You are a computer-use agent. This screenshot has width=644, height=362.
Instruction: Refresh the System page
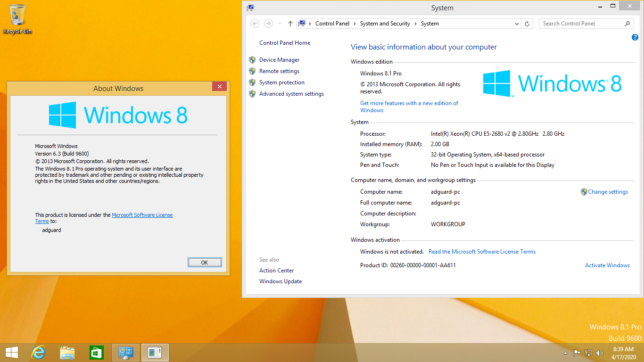point(528,24)
